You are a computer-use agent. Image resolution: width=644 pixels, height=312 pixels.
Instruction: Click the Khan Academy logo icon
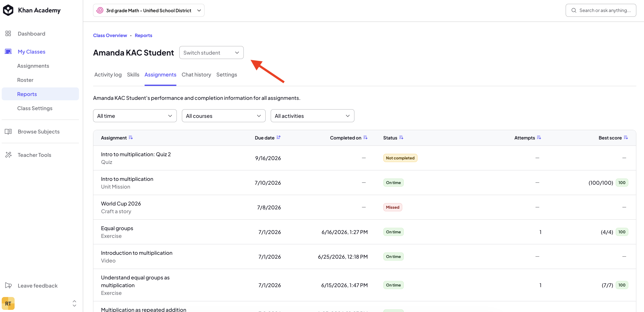(x=8, y=10)
